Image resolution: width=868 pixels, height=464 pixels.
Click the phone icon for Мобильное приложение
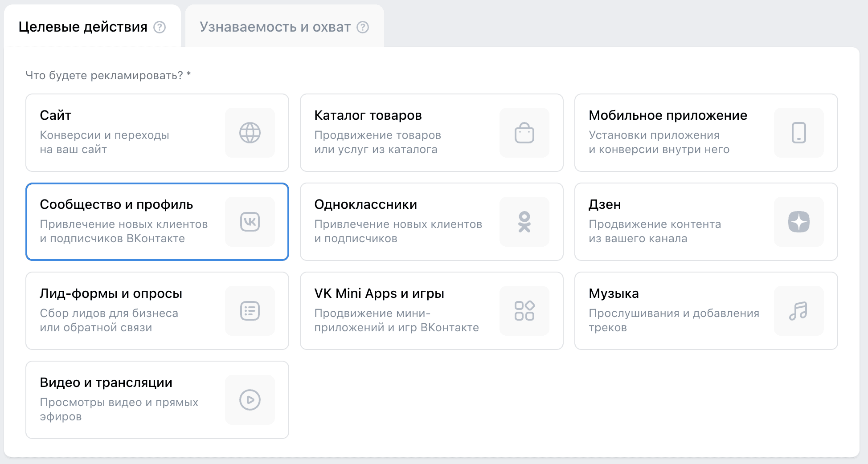tap(799, 133)
